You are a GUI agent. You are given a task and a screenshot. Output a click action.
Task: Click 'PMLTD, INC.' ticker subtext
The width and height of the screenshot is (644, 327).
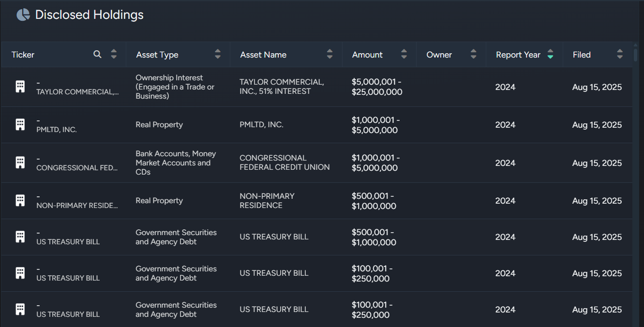point(57,130)
